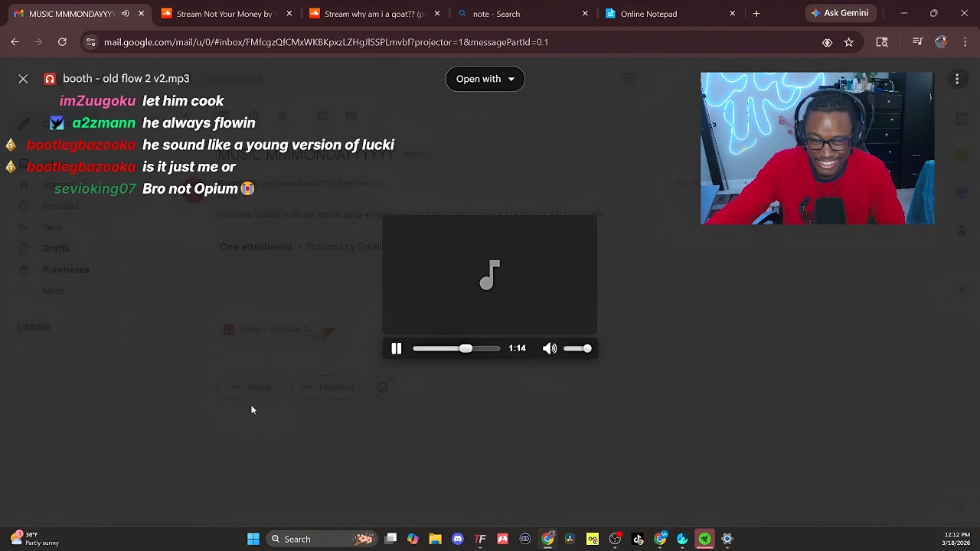Close the Online Notepad tab

[x=733, y=14]
